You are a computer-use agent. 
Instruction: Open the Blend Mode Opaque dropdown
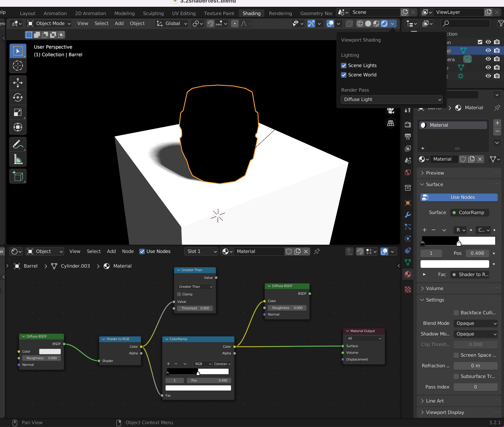point(476,323)
